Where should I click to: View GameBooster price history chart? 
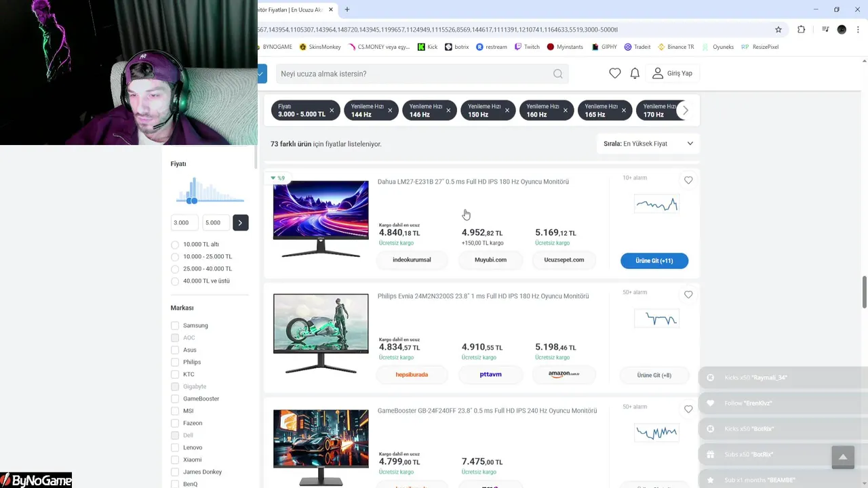point(656,432)
